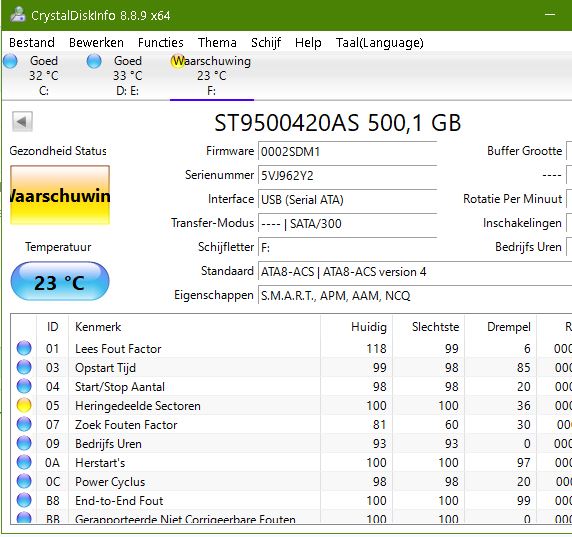Click the yellow Waarschuwing health status button
This screenshot has height=537, width=572.
pyautogui.click(x=60, y=195)
